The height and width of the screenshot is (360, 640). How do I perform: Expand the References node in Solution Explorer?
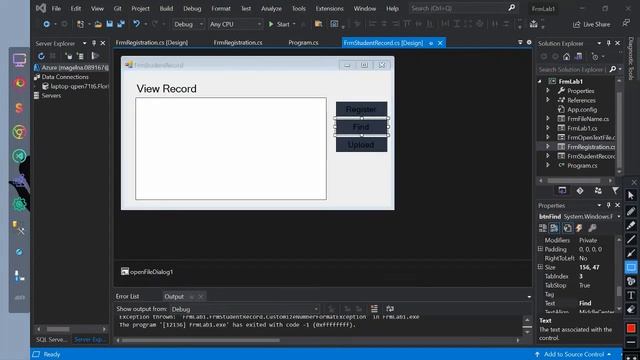tap(548, 100)
